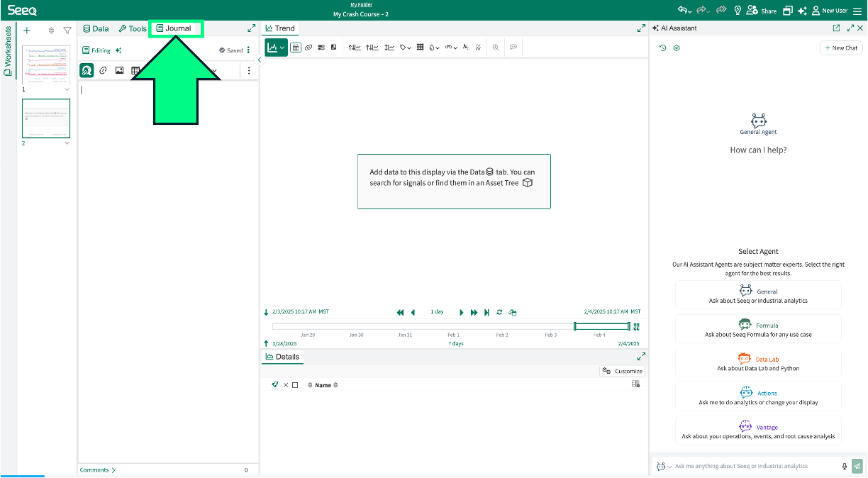Open the undo history dropdown arrow
868x478 pixels.
click(x=689, y=11)
